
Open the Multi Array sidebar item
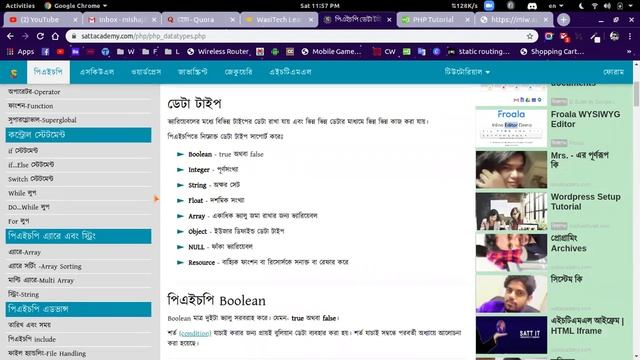coord(41,280)
